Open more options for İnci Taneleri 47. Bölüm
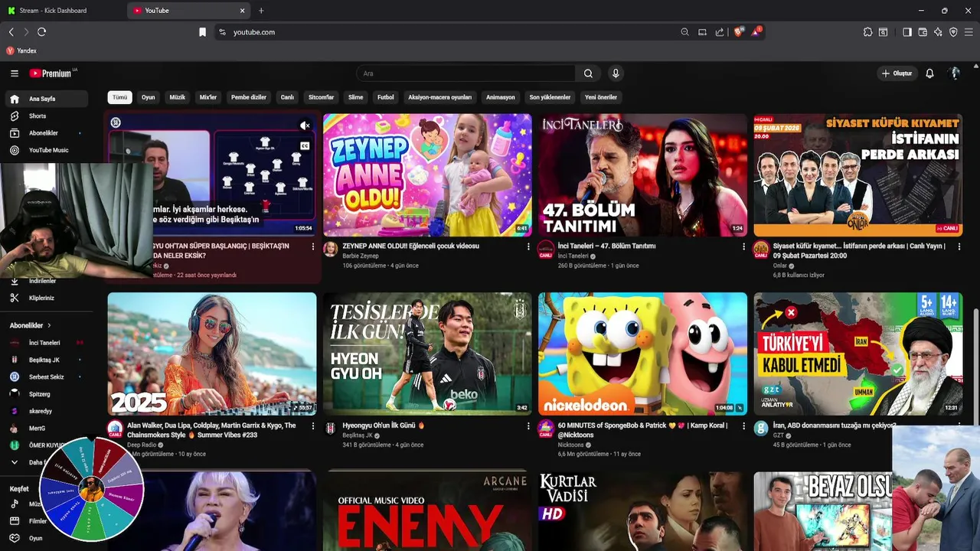This screenshot has height=551, width=980. (x=743, y=246)
